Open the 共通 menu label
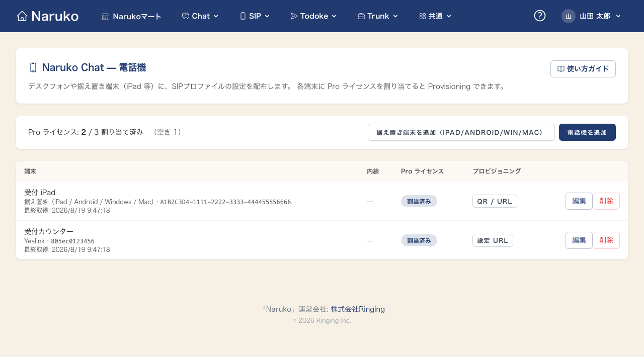Image resolution: width=644 pixels, height=357 pixels. coord(436,16)
